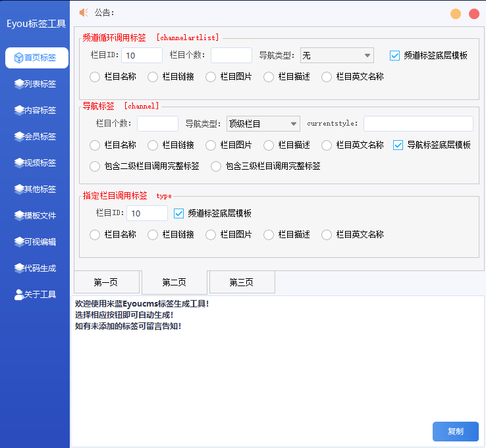
Task: Click the layers icon beside 会员标签
Action: (19, 137)
